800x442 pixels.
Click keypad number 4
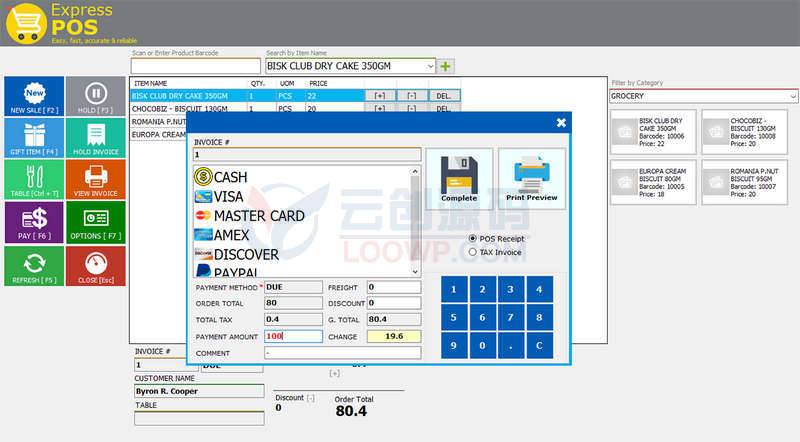tap(539, 289)
